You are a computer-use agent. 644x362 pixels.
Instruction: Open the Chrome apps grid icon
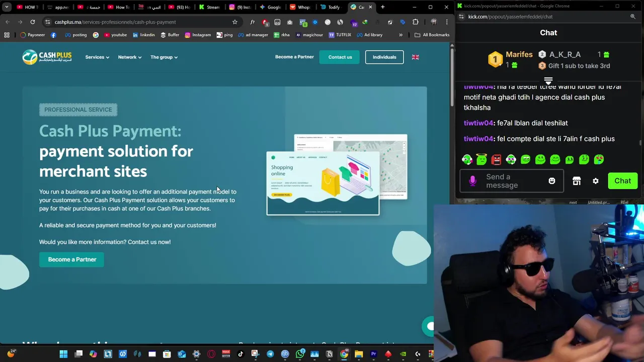click(x=7, y=35)
